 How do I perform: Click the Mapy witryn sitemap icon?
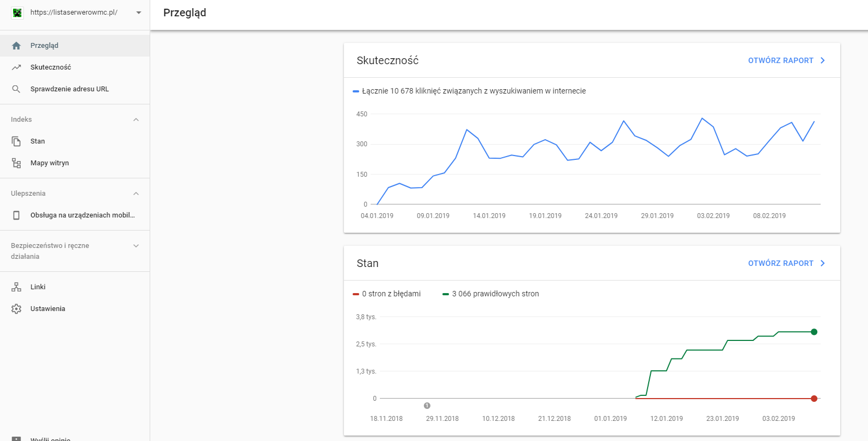pos(16,163)
